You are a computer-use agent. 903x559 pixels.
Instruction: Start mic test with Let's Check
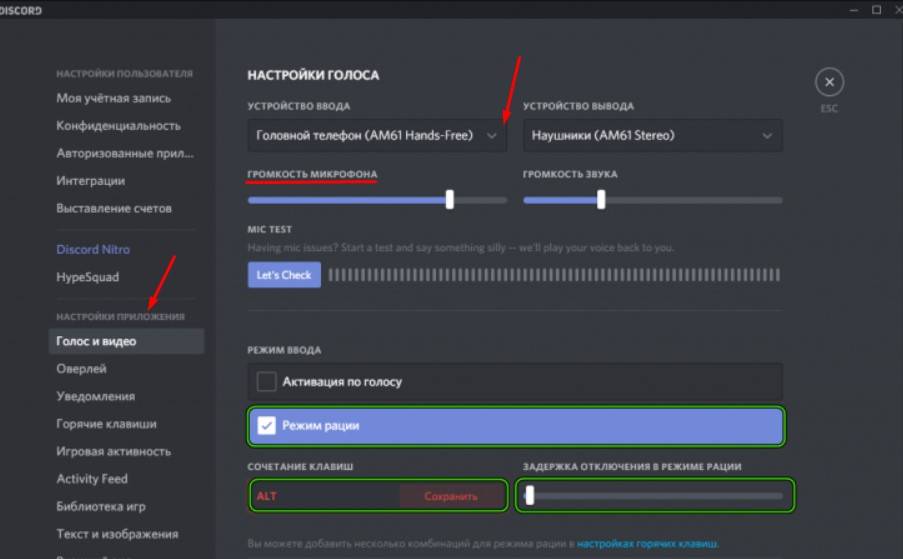(x=284, y=275)
